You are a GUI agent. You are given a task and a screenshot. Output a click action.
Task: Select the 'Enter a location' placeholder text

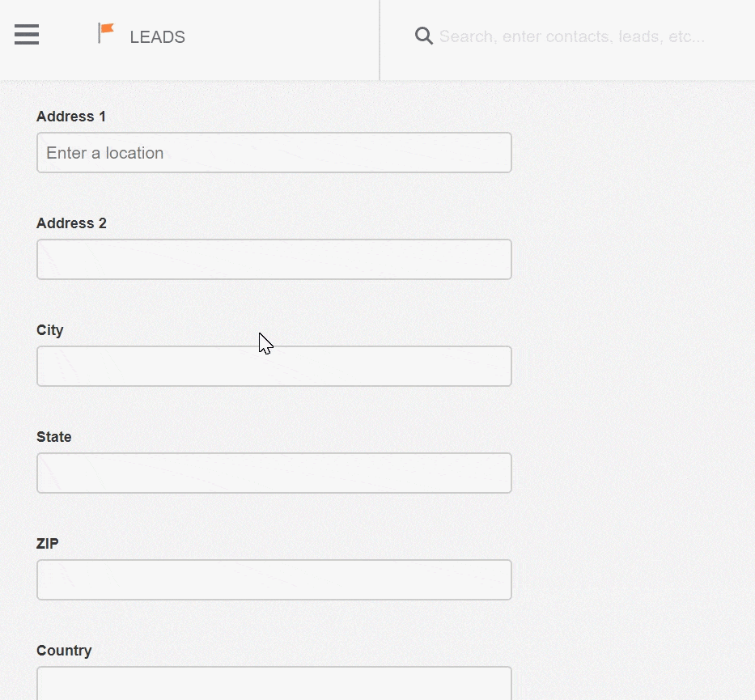point(105,153)
